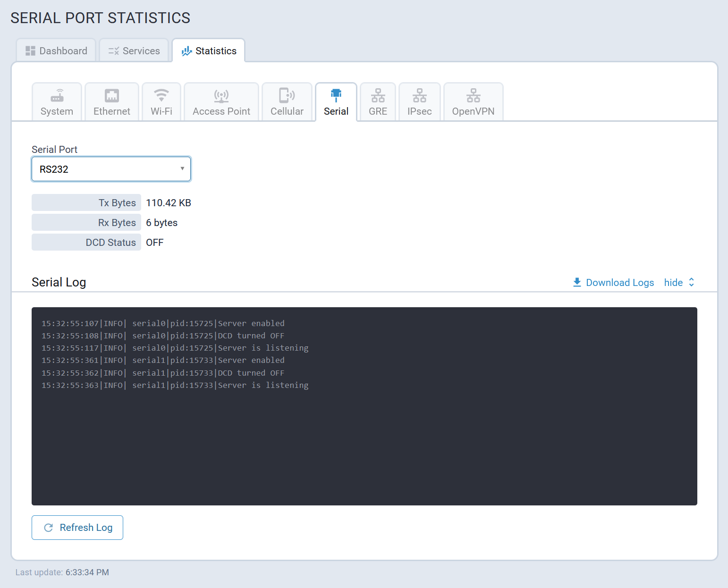The height and width of the screenshot is (588, 728).
Task: Click the Cellular phone icon
Action: tap(287, 96)
